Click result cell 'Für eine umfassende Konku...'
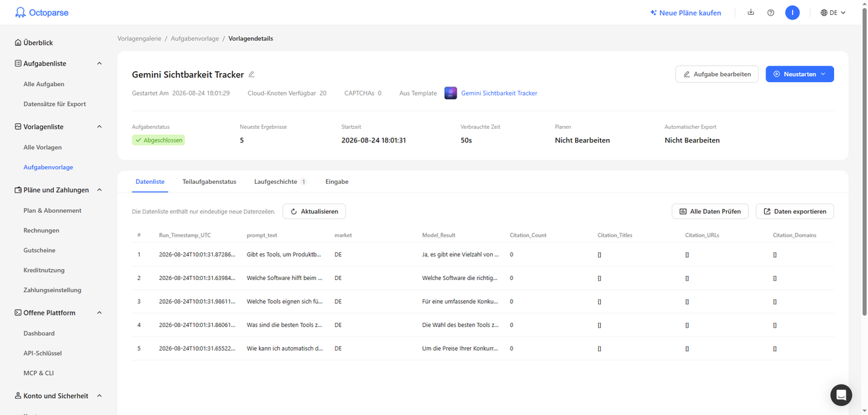Viewport: 868px width, 415px height. click(x=460, y=302)
